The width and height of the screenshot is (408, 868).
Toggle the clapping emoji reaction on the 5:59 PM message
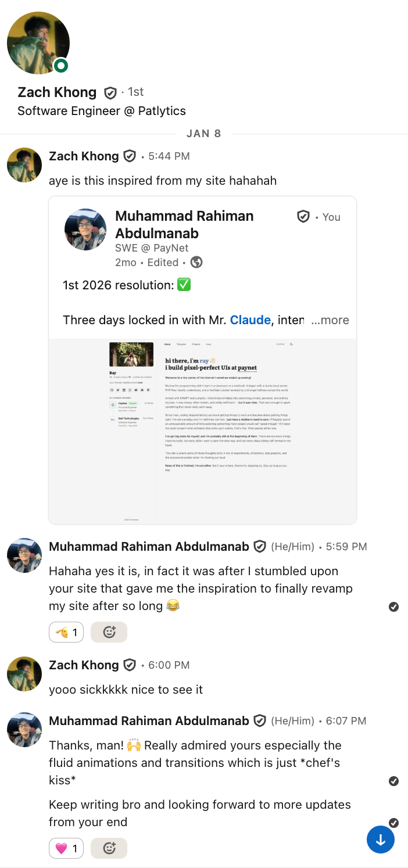66,632
